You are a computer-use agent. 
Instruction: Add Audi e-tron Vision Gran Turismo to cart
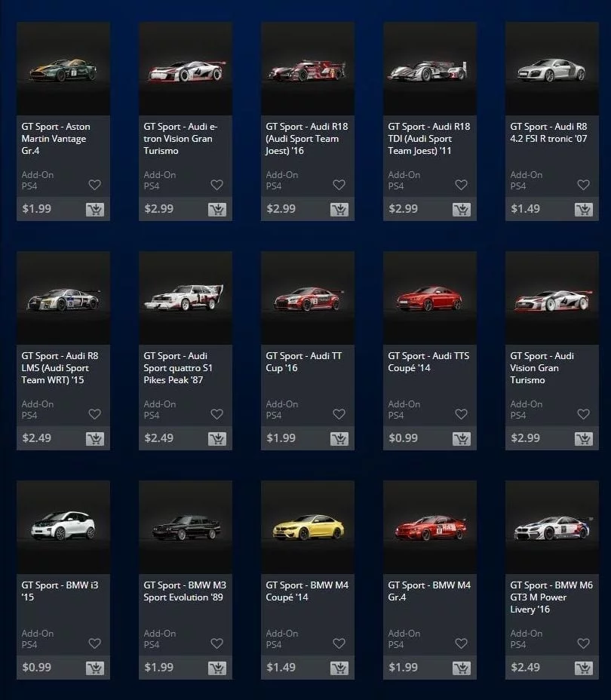click(x=217, y=210)
